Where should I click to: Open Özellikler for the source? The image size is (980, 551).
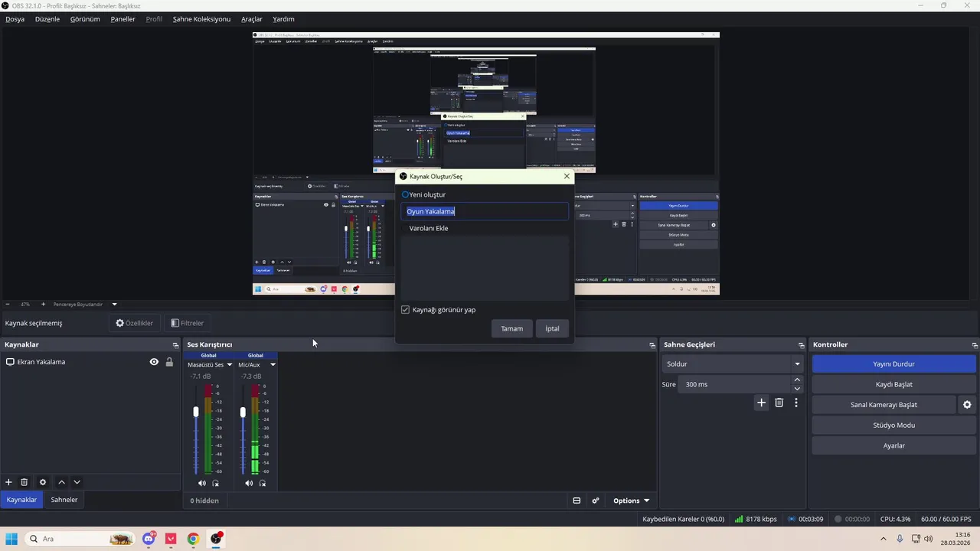tap(135, 323)
